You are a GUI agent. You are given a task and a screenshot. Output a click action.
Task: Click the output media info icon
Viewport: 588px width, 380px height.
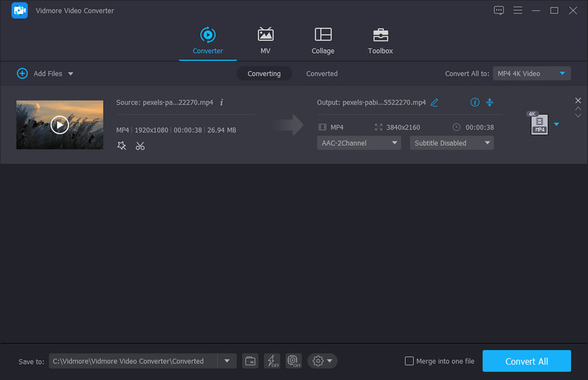click(x=474, y=102)
